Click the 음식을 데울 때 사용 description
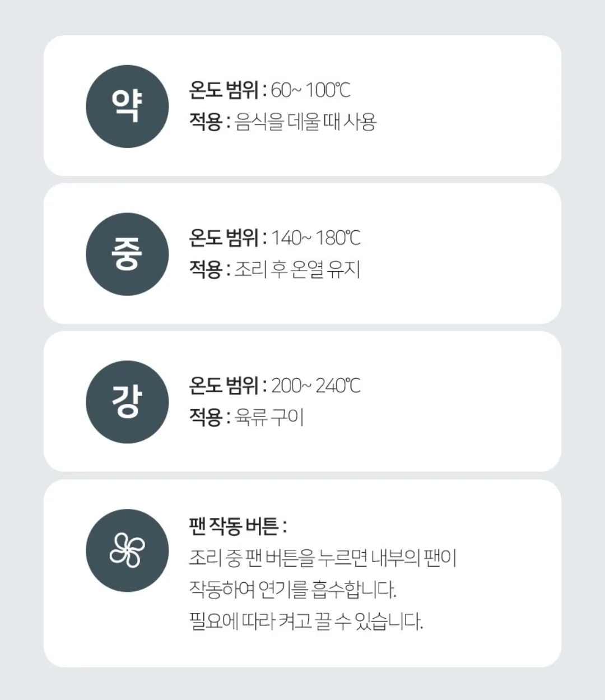Screen dimensions: 605x700 pyautogui.click(x=305, y=122)
